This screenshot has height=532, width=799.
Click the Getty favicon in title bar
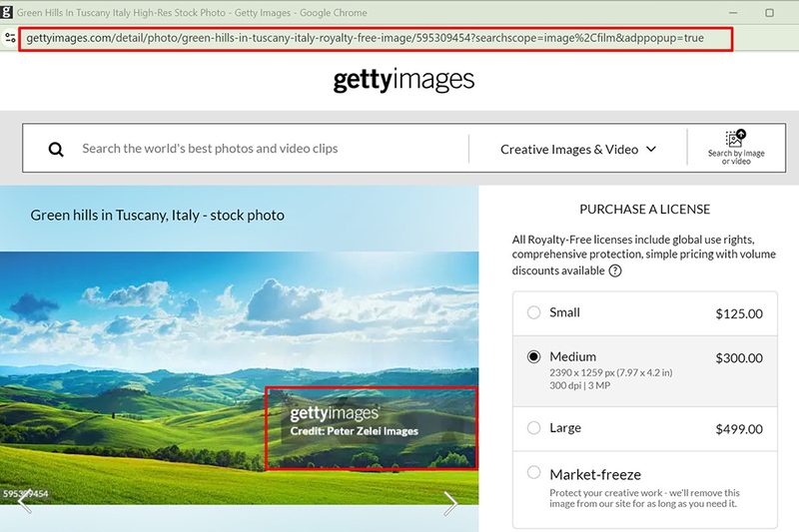pyautogui.click(x=7, y=12)
